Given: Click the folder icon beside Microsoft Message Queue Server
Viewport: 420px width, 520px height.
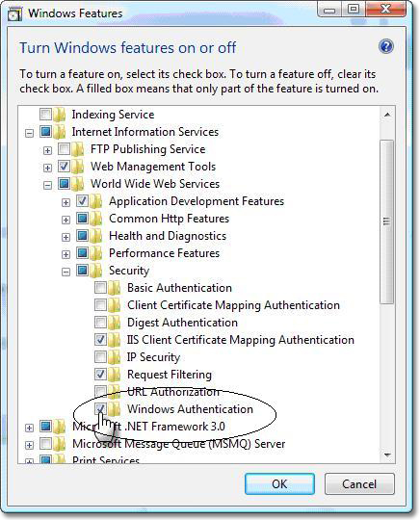Looking at the screenshot, I should [x=61, y=444].
